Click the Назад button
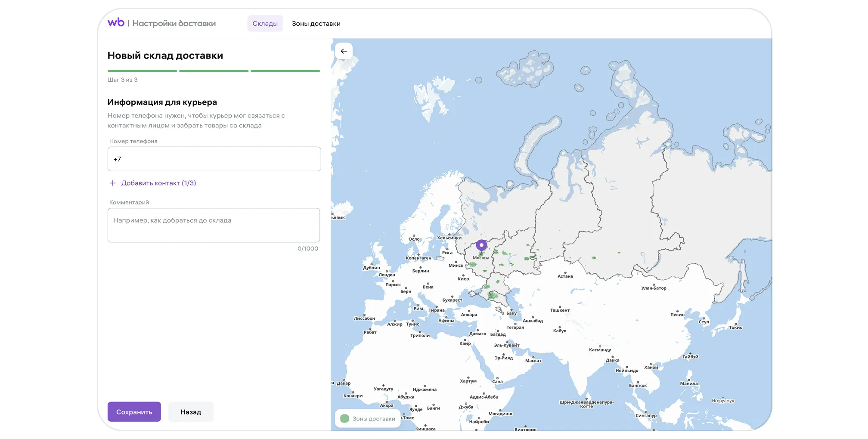 pos(191,412)
